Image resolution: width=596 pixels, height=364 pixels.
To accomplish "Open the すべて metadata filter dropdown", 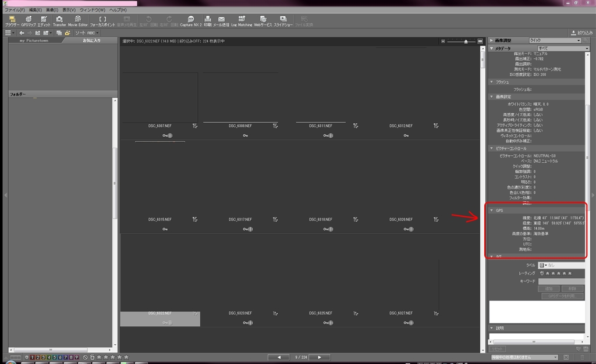I will tap(563, 48).
